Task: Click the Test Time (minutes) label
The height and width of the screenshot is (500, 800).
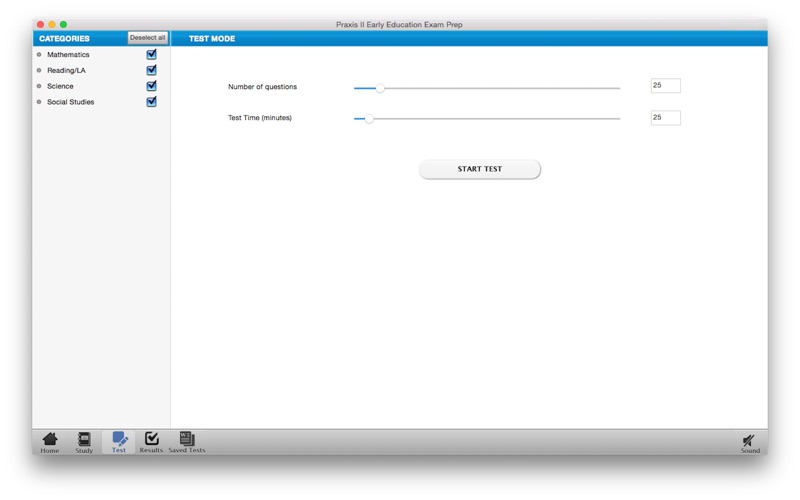Action: click(x=260, y=118)
